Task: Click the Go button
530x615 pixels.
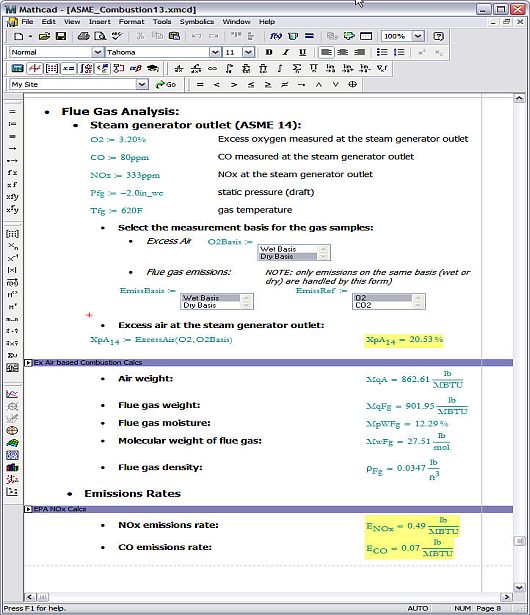Action: (x=166, y=84)
